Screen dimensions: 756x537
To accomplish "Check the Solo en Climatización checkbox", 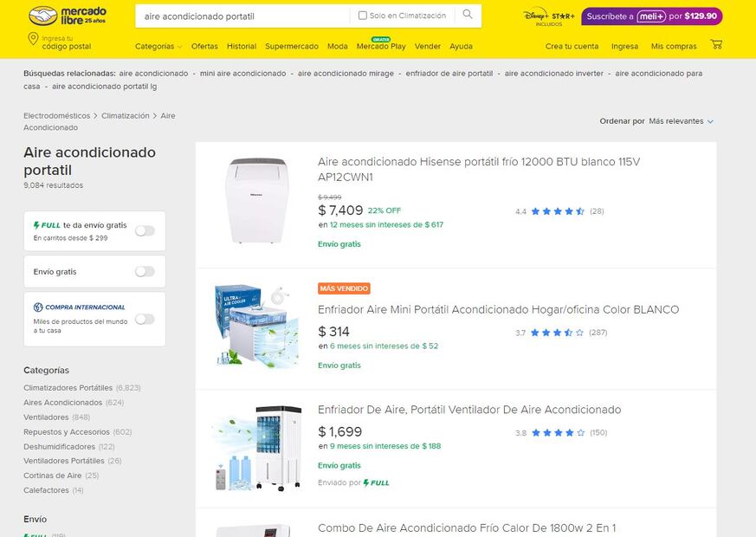I will [x=363, y=16].
